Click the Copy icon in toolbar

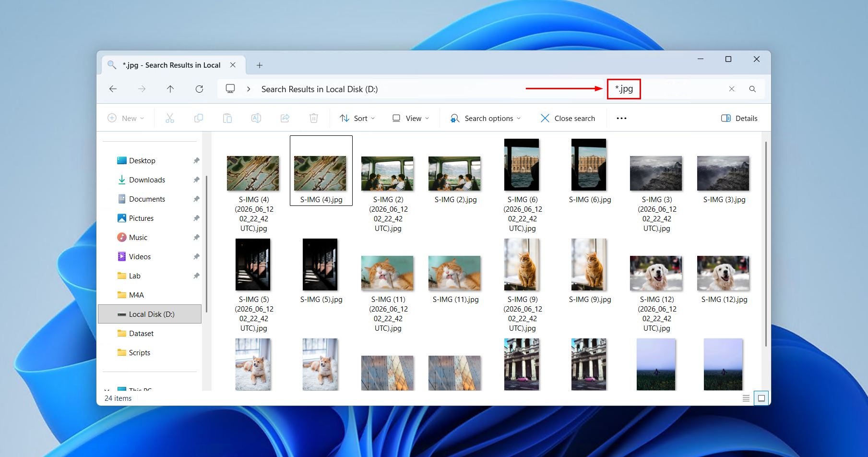pos(199,118)
